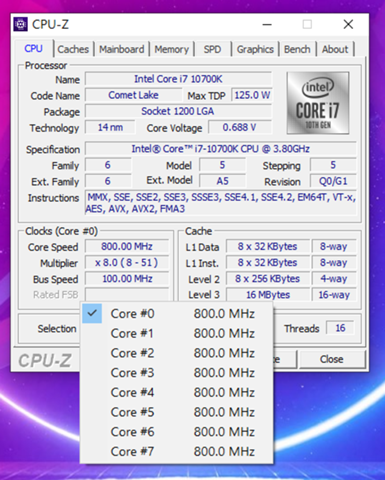385x480 pixels.
Task: Open the SPD tab
Action: [x=212, y=49]
